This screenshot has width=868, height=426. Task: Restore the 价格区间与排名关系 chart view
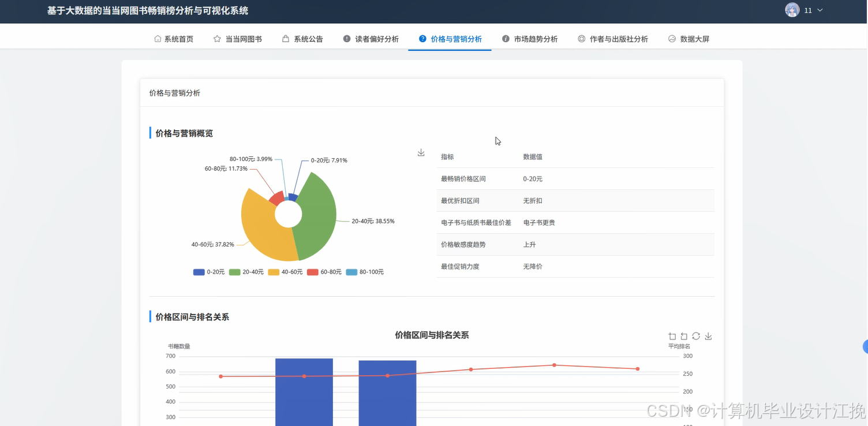(696, 337)
